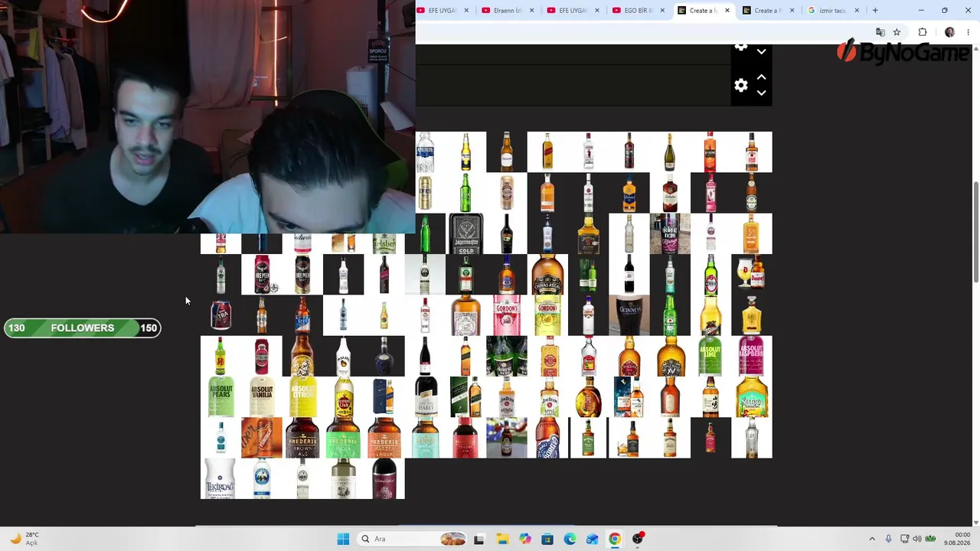This screenshot has height=551, width=980.
Task: Select the Havana Club rum image
Action: pos(343,397)
